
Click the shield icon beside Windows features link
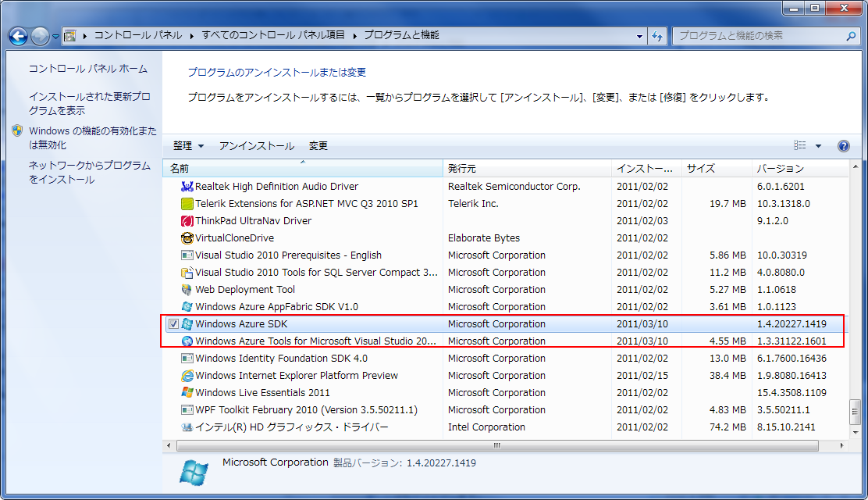click(17, 130)
